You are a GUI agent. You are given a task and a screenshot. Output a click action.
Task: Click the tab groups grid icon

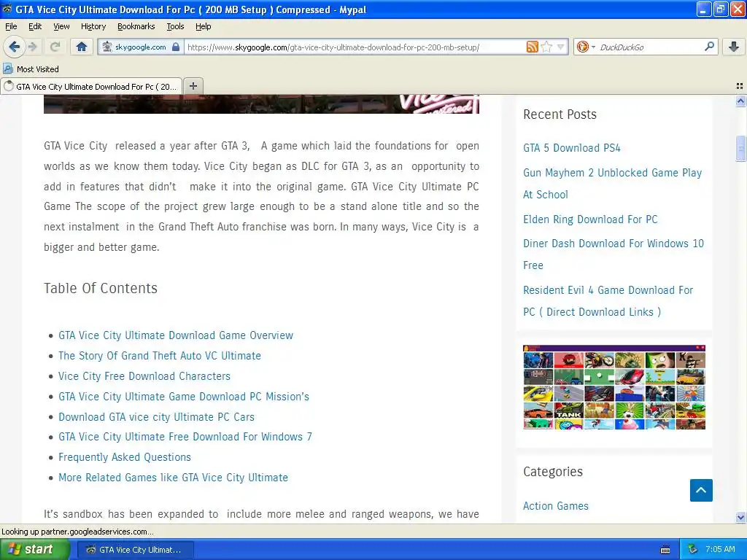[x=740, y=86]
